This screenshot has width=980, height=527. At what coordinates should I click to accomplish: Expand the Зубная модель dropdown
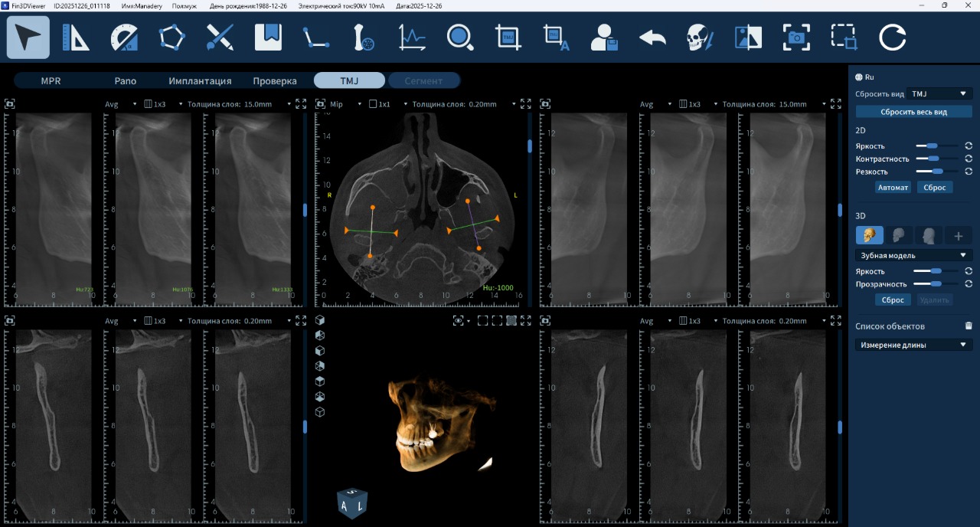(914, 255)
